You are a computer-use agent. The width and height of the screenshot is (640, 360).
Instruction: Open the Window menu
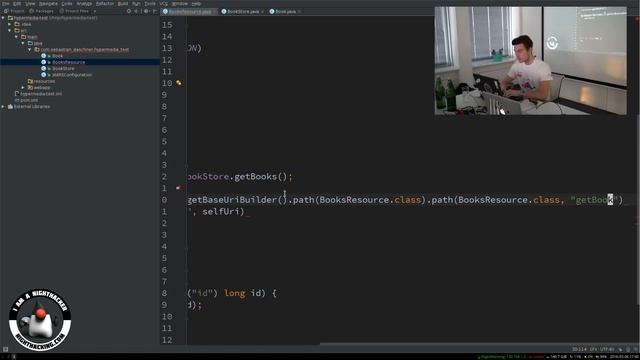click(180, 4)
